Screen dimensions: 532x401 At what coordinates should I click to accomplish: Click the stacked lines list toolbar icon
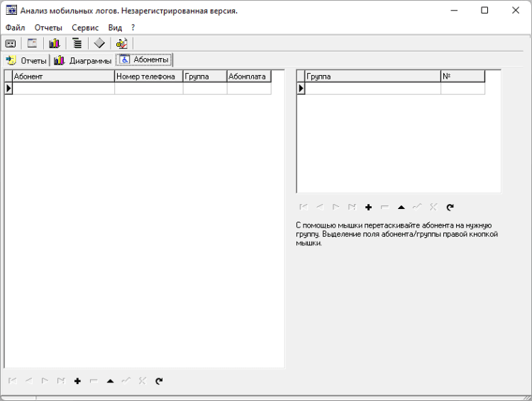77,43
